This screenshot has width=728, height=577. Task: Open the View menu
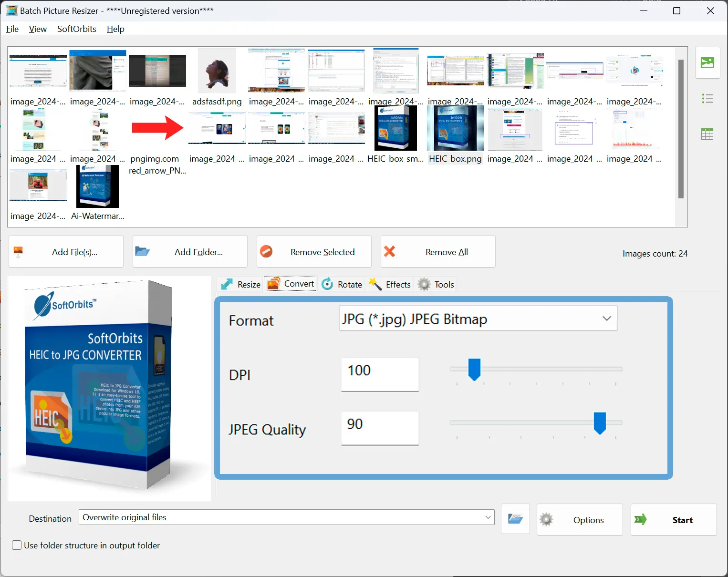[38, 29]
